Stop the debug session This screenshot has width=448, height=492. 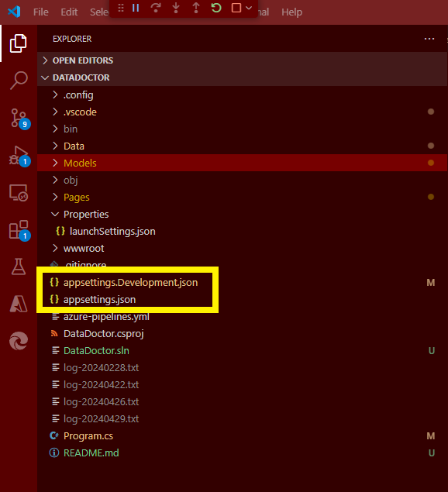pos(236,8)
